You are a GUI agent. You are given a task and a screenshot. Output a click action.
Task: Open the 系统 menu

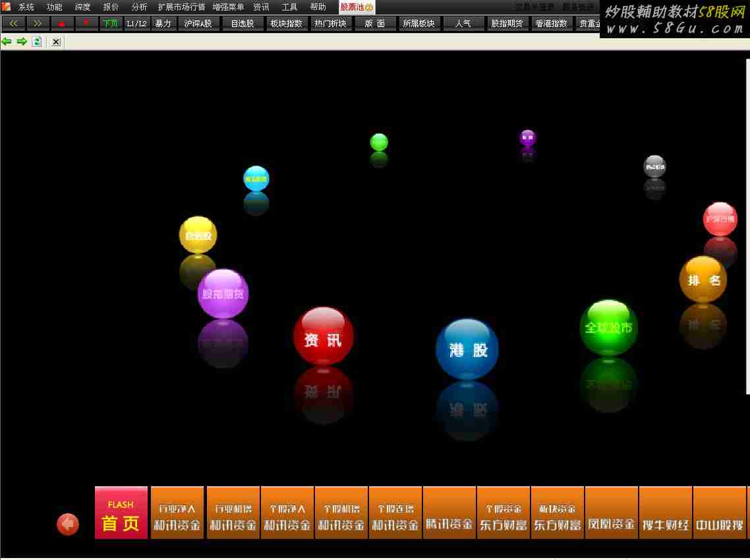[26, 7]
